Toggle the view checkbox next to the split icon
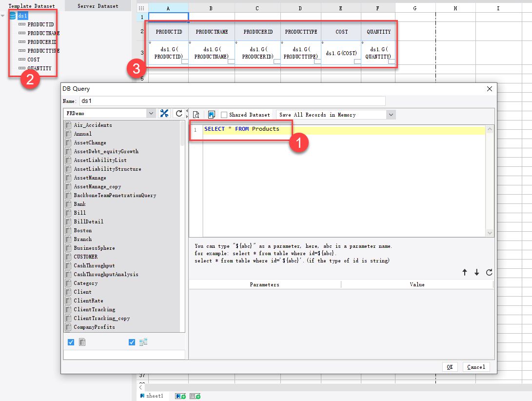 (x=132, y=342)
